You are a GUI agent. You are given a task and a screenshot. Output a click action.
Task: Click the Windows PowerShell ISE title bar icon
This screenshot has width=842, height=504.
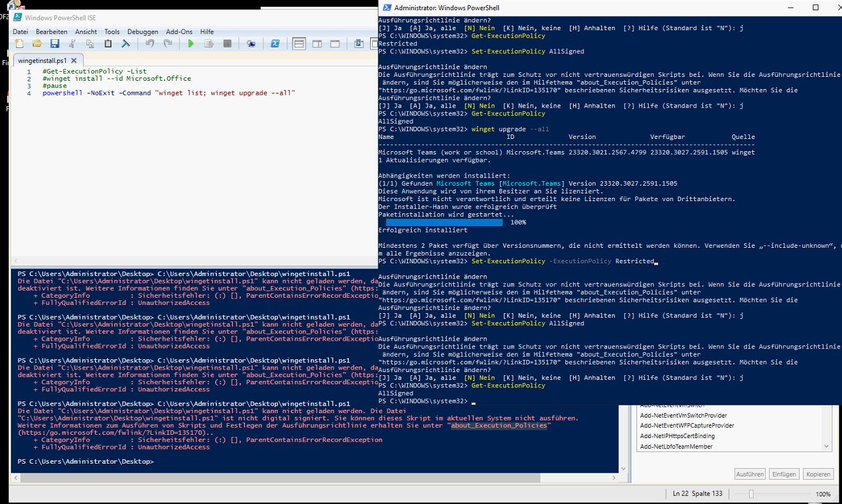(x=17, y=17)
